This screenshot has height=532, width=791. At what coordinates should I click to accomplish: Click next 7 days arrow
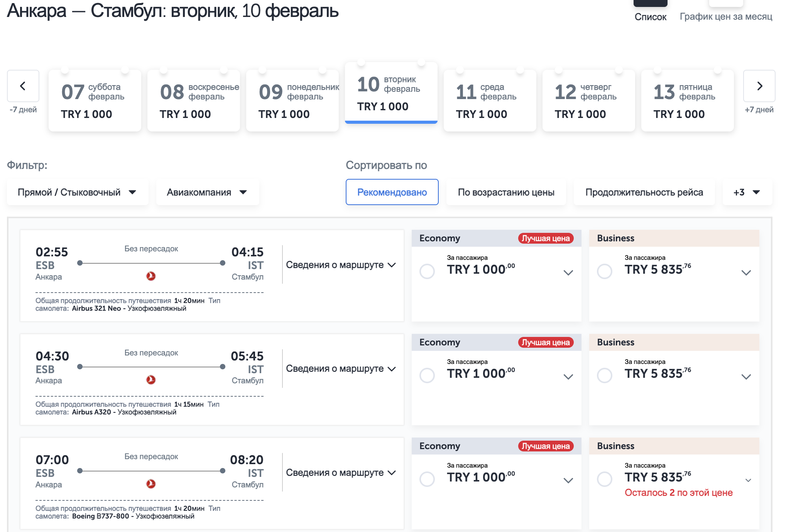coord(759,86)
